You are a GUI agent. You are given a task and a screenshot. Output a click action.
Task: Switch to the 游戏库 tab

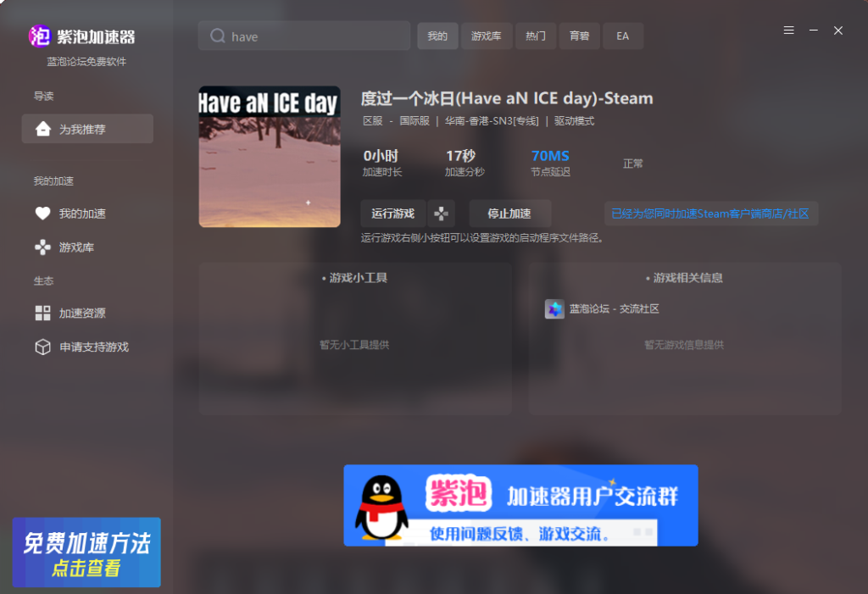tap(486, 36)
